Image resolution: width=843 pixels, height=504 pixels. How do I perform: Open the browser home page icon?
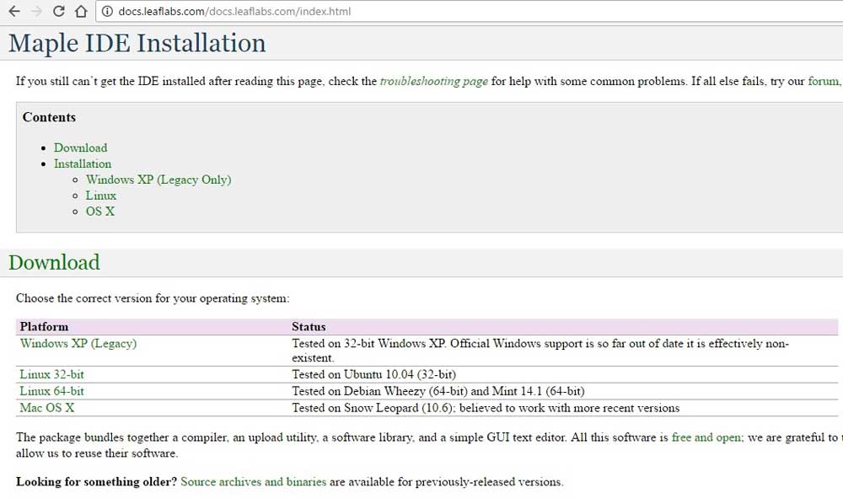click(81, 11)
